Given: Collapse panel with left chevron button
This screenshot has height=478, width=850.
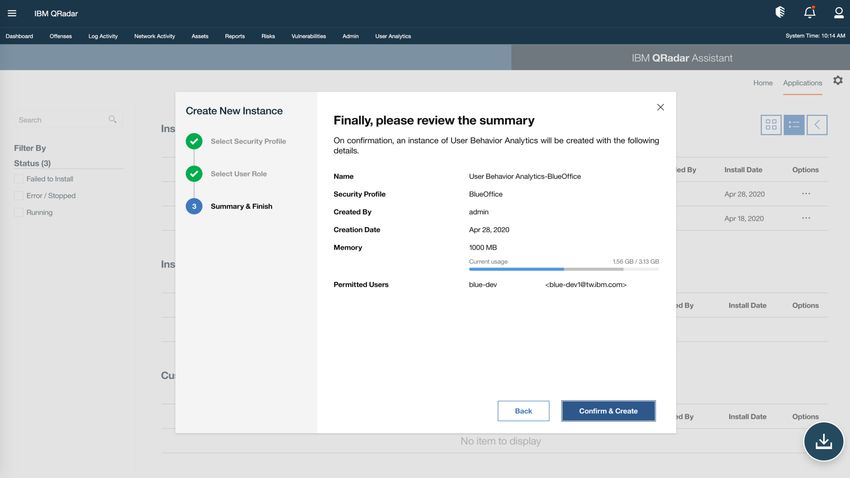Looking at the screenshot, I should point(817,125).
